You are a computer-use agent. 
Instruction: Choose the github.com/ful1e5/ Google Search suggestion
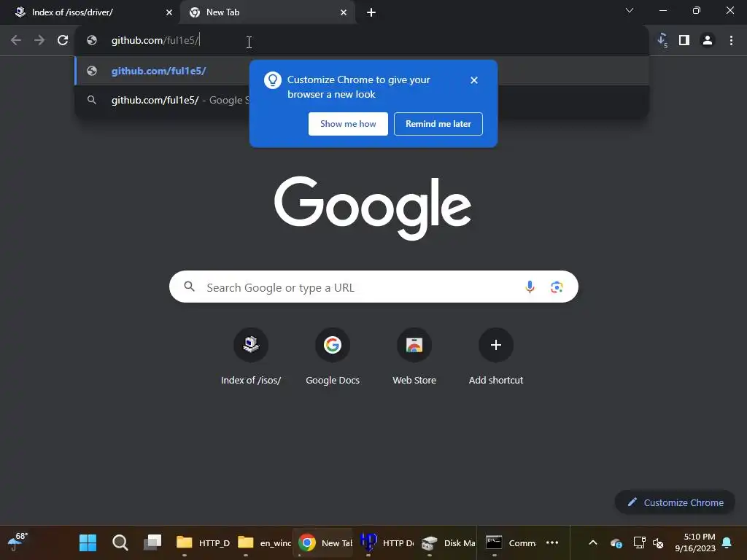(x=162, y=100)
